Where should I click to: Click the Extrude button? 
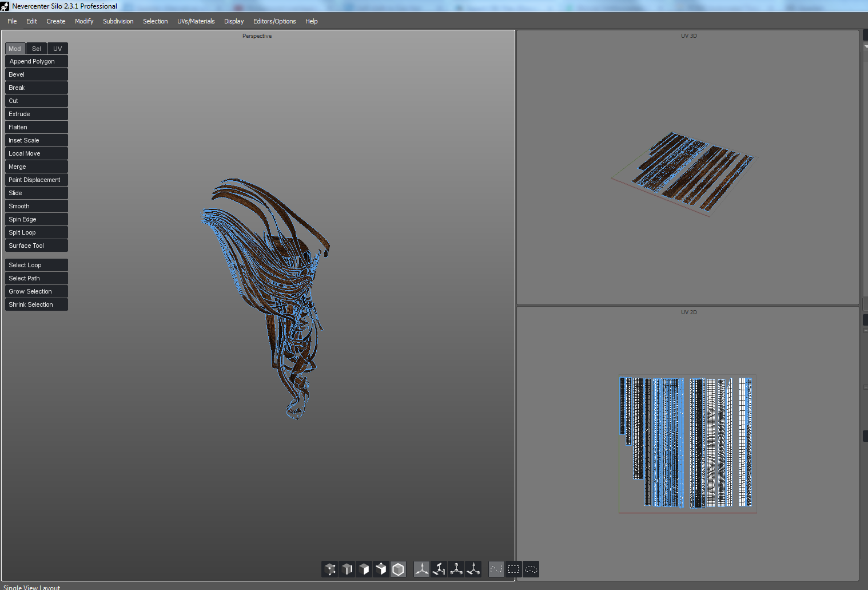[x=37, y=114]
